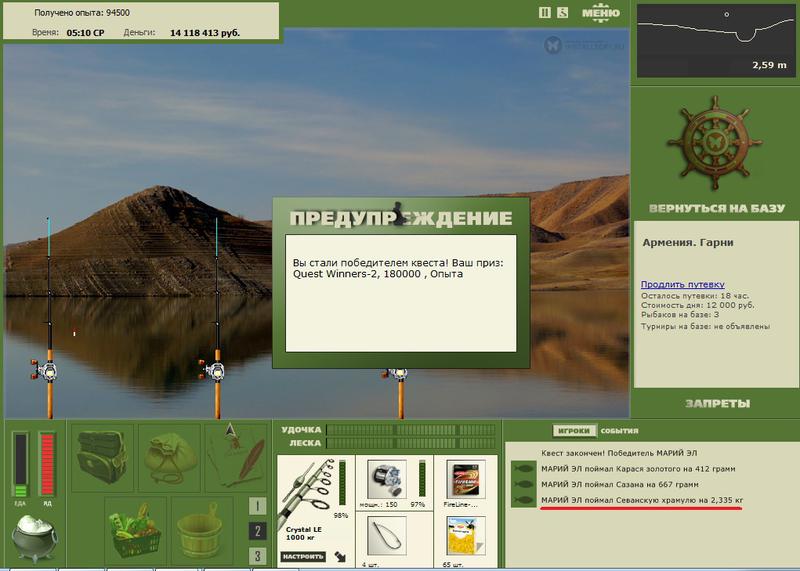Click the ЛЕСКА tension bar
The width and height of the screenshot is (800, 571).
pos(411,443)
